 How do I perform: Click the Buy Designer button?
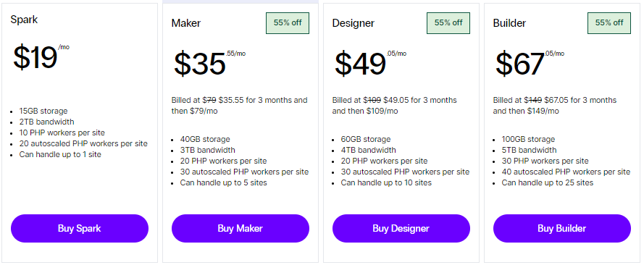click(401, 229)
